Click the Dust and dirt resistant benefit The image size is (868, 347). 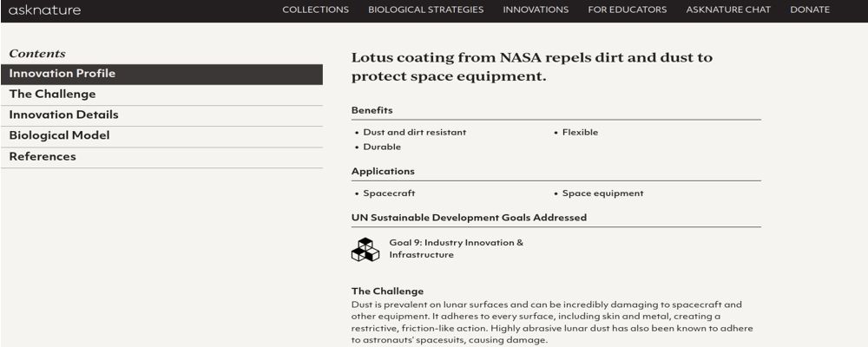(414, 133)
